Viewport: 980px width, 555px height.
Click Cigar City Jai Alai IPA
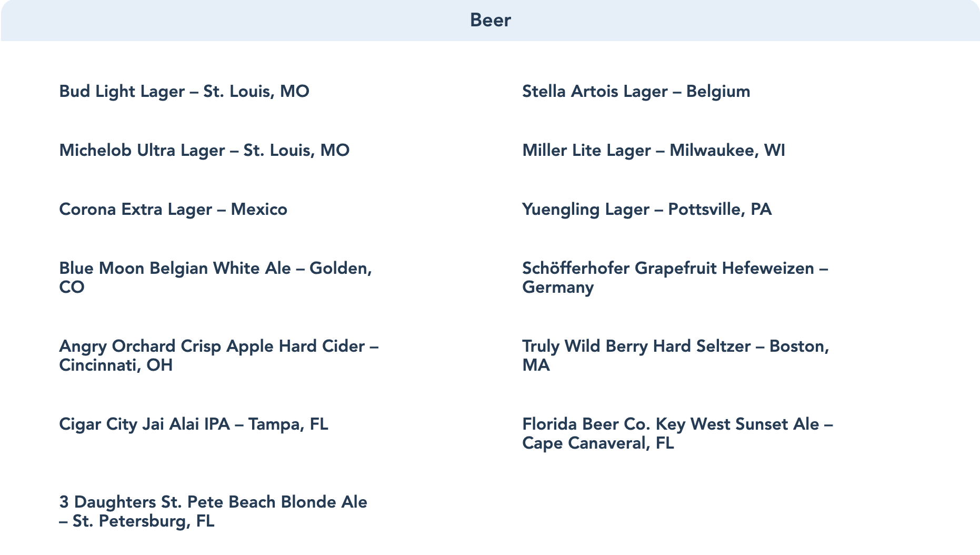pos(193,424)
